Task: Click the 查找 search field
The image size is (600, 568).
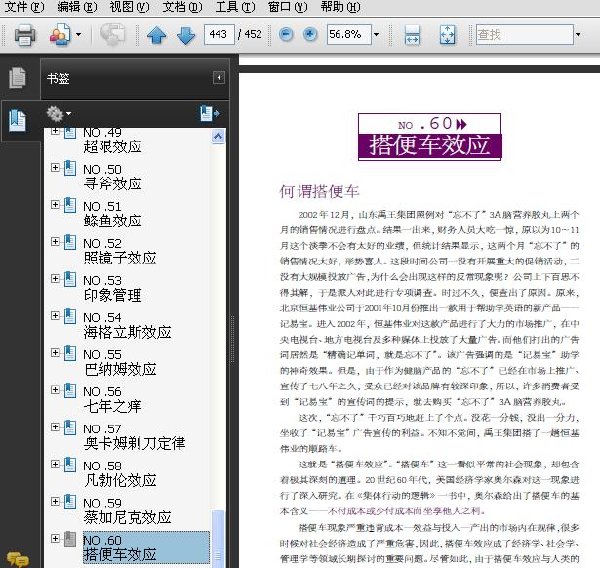Action: point(525,34)
